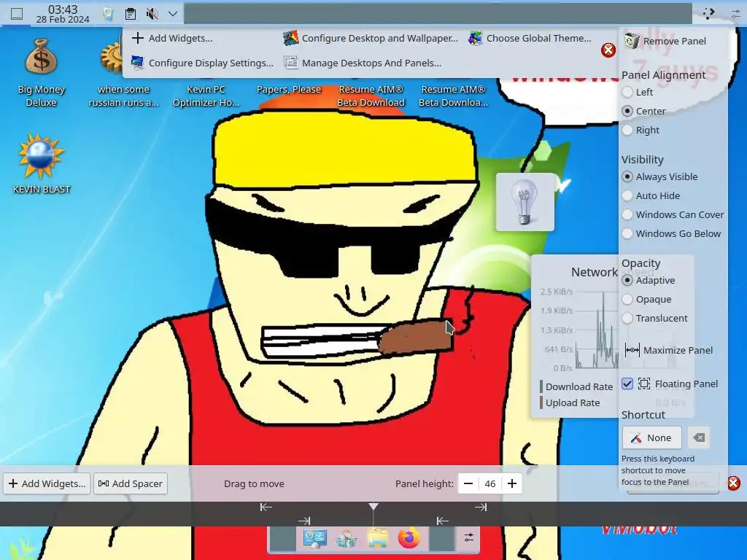
Task: Click the Show Desktop icon in top panel
Action: 17,14
